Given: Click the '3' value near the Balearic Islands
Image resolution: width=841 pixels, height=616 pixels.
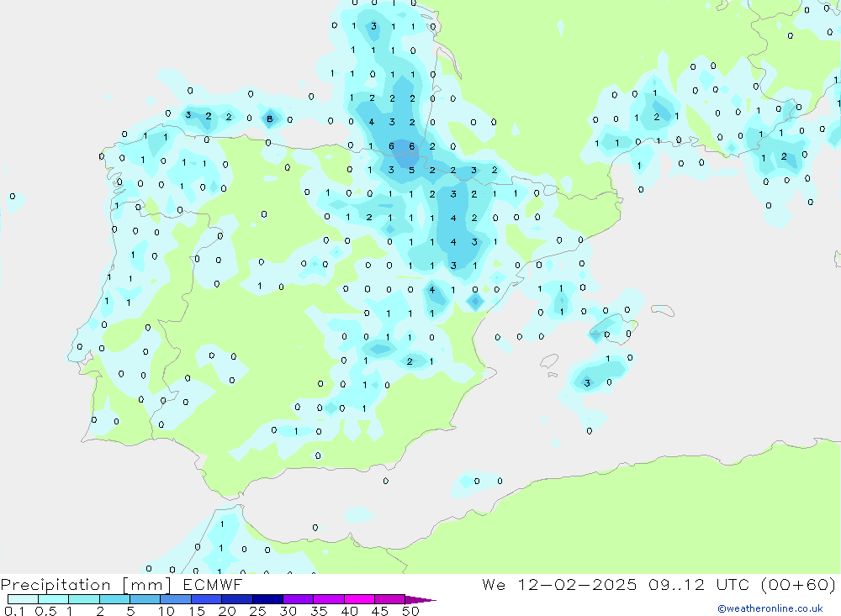Looking at the screenshot, I should click(587, 382).
